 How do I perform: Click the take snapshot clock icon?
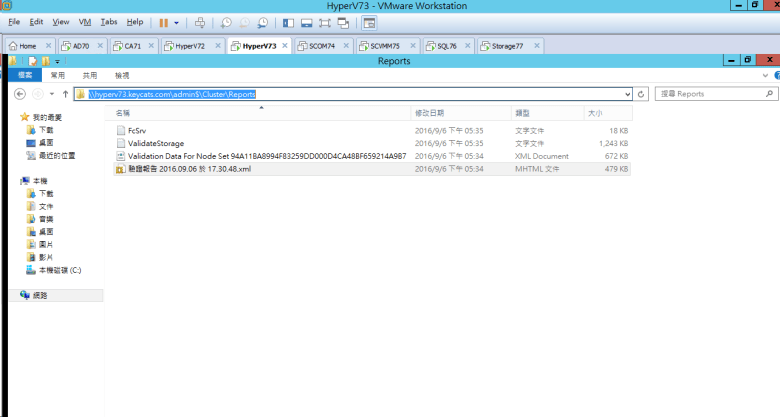click(x=227, y=22)
